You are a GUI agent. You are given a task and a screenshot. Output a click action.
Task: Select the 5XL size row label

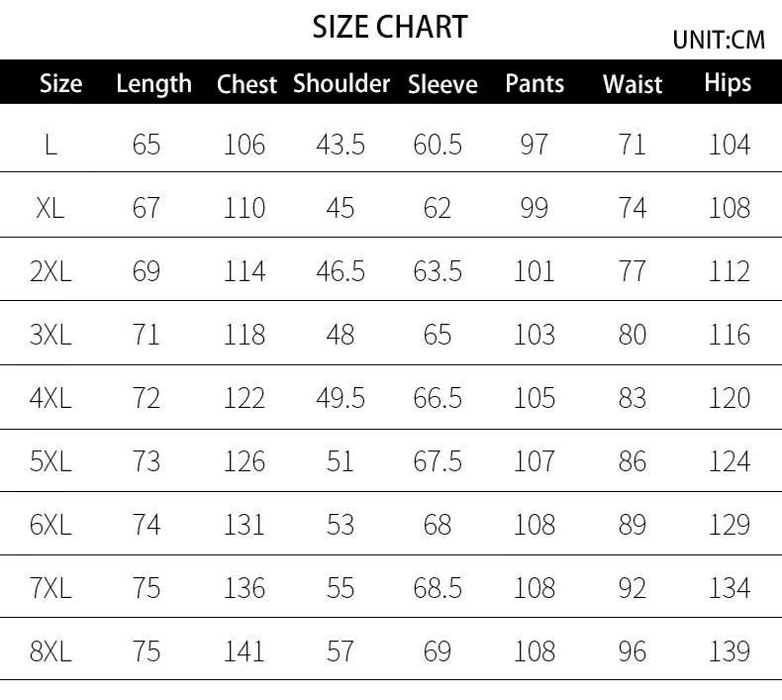[x=51, y=461]
